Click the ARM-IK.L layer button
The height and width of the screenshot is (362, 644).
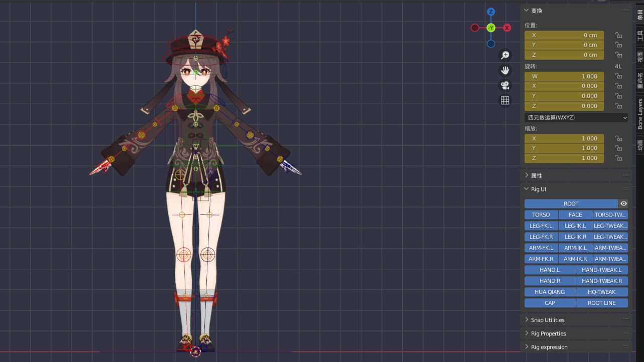tap(575, 248)
